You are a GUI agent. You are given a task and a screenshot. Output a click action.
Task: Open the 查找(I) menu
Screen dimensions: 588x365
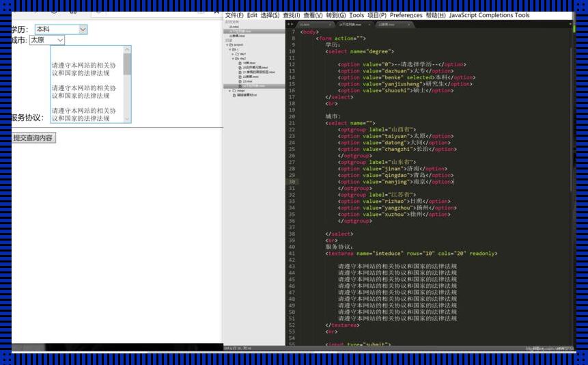pos(292,15)
